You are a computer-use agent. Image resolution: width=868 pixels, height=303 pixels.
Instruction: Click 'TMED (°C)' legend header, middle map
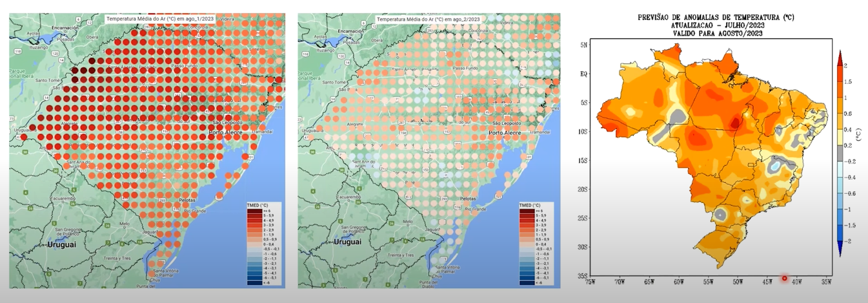(x=531, y=205)
